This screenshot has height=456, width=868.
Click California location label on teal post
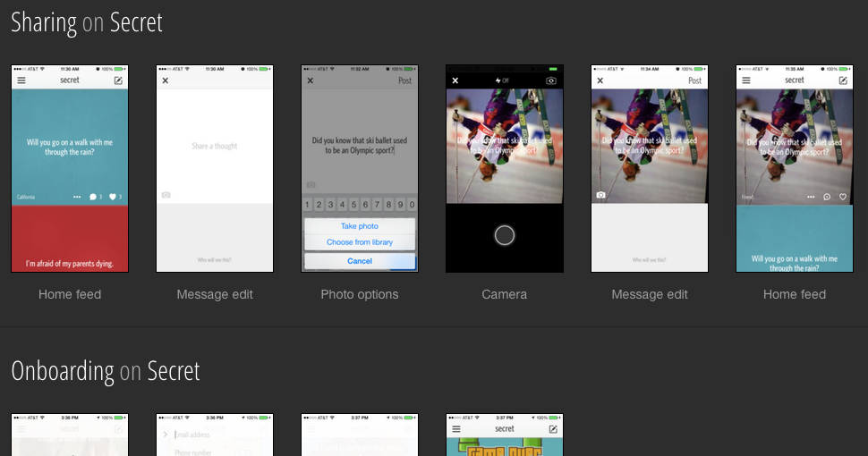pyautogui.click(x=25, y=197)
